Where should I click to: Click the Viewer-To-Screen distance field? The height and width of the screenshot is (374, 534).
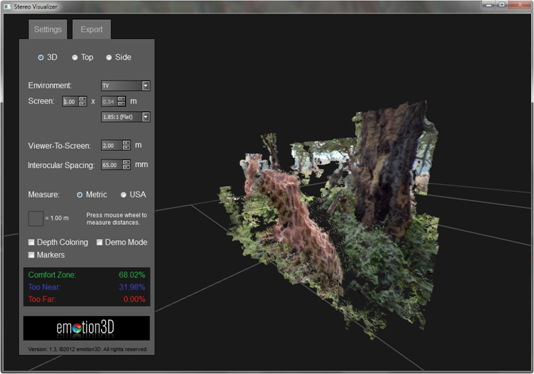point(112,145)
